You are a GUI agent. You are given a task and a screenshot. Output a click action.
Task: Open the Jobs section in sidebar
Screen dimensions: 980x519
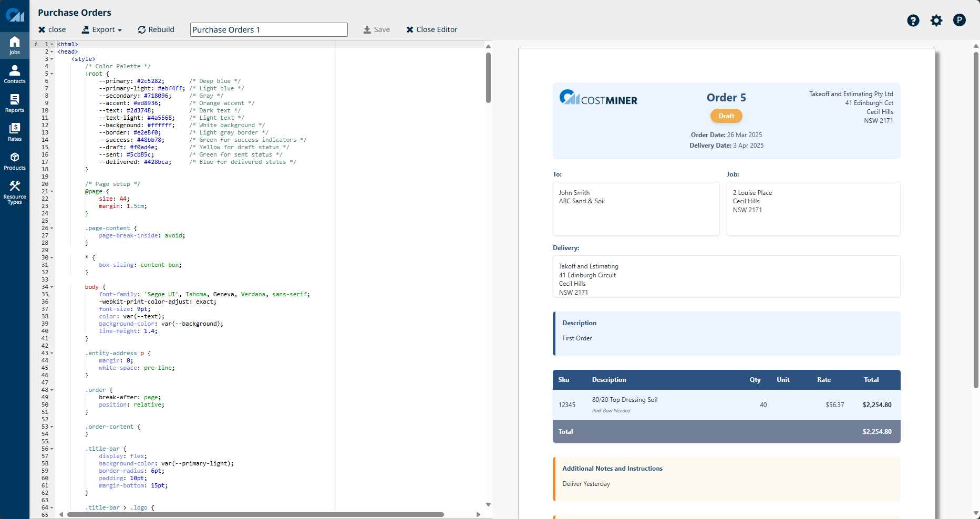click(x=15, y=46)
